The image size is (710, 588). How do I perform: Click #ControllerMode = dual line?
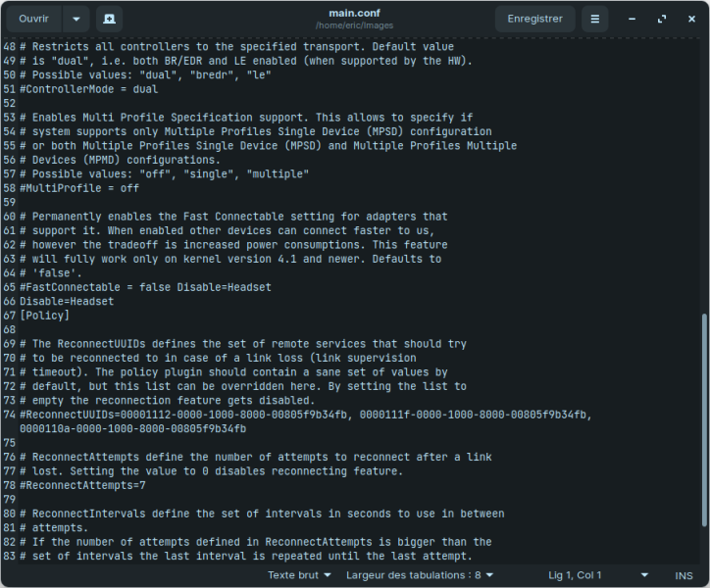click(x=88, y=89)
